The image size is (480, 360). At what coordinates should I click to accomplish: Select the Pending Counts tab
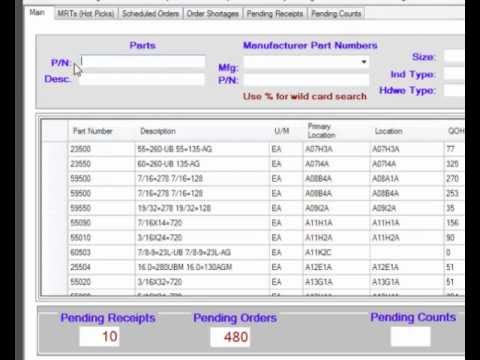pos(336,14)
